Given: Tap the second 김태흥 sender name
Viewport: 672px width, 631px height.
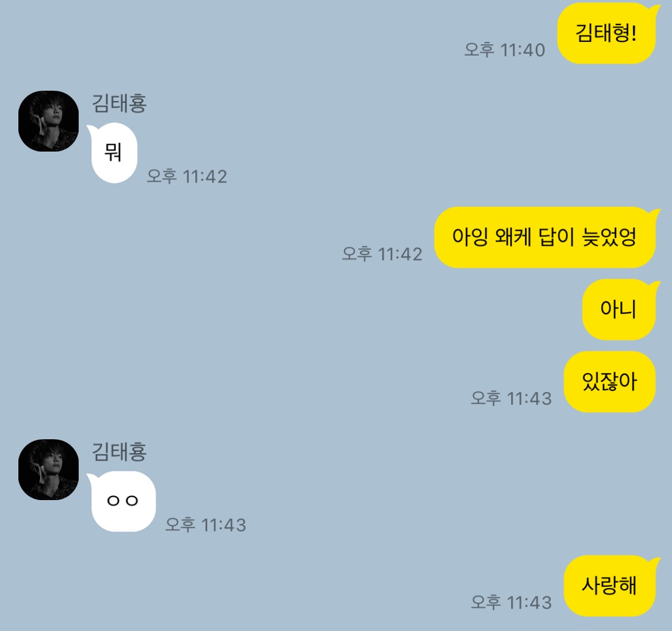Looking at the screenshot, I should 119,452.
